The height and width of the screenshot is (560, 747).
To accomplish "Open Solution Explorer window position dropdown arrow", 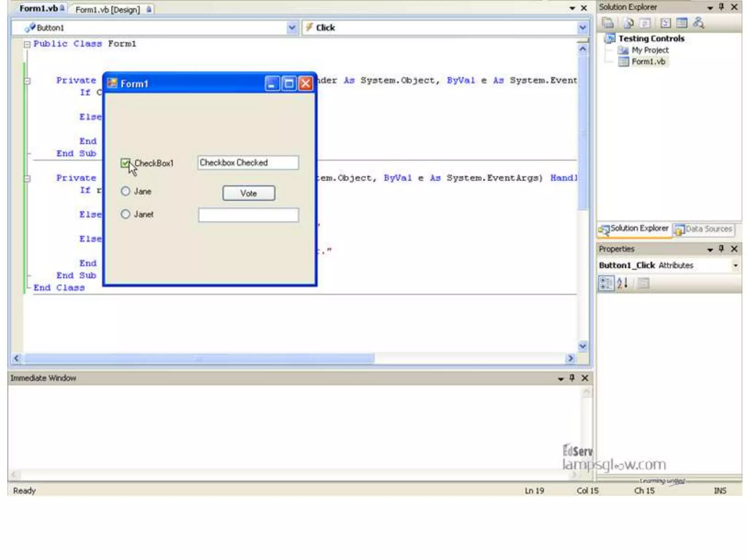I will 710,8.
